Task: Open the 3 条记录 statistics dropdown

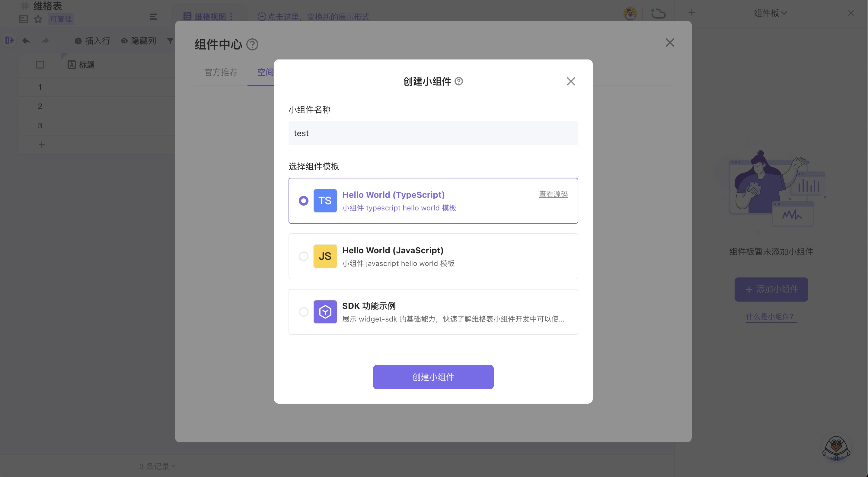Action: click(x=157, y=466)
